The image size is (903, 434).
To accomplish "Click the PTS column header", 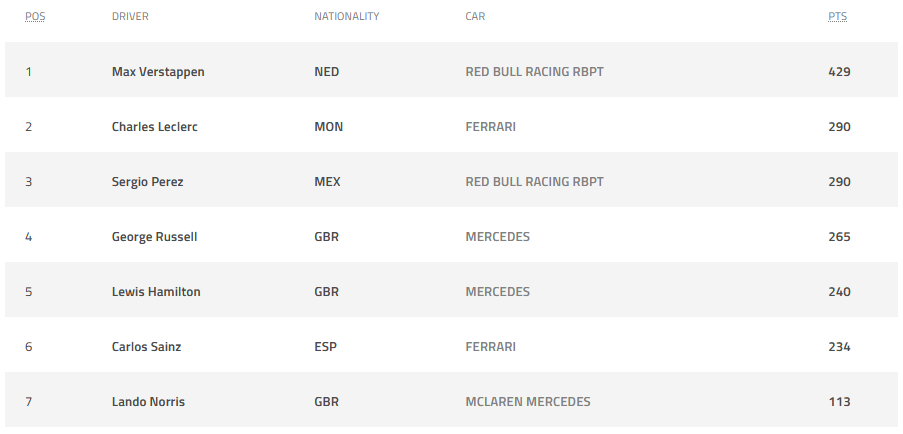I will tap(838, 17).
